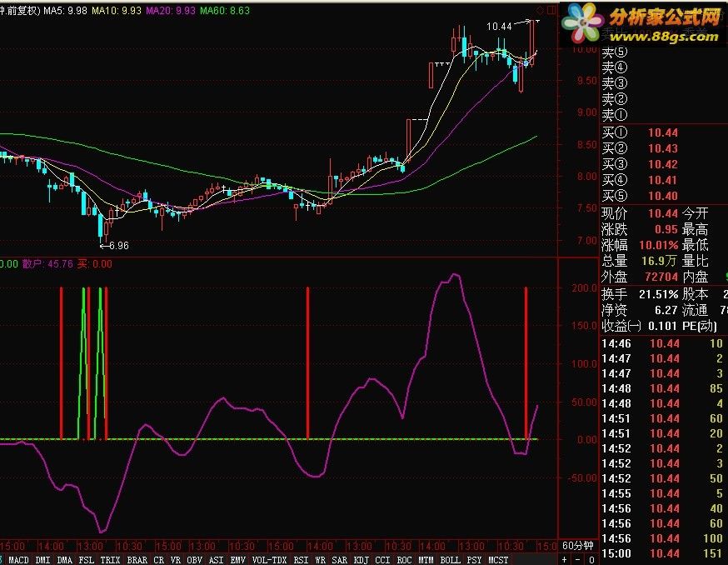Open the MCST indicator tab

pos(498,560)
